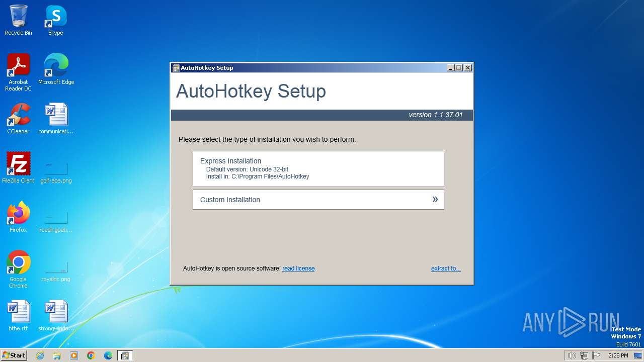Launch Internet Explorer from taskbar
644x362 pixels.
[x=40, y=355]
